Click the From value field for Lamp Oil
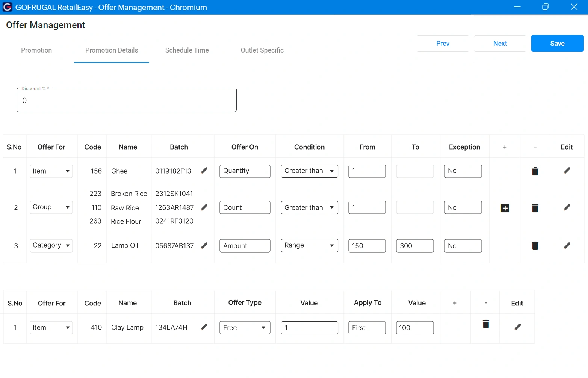 click(367, 245)
